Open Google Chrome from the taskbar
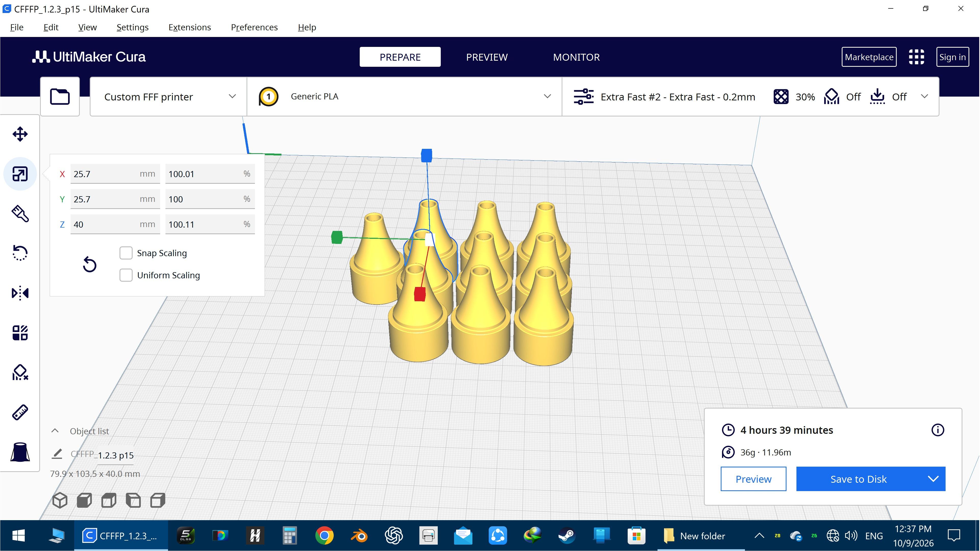Image resolution: width=980 pixels, height=551 pixels. point(324,536)
